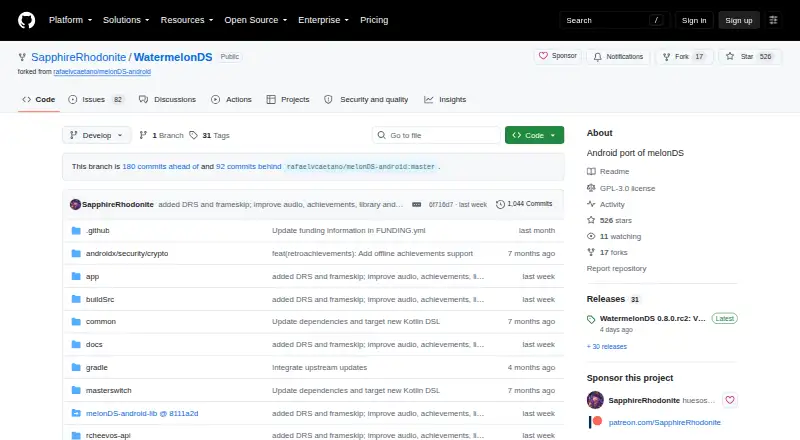View the 17 forks link
Viewport: 800px width, 440px height.
tap(607, 252)
